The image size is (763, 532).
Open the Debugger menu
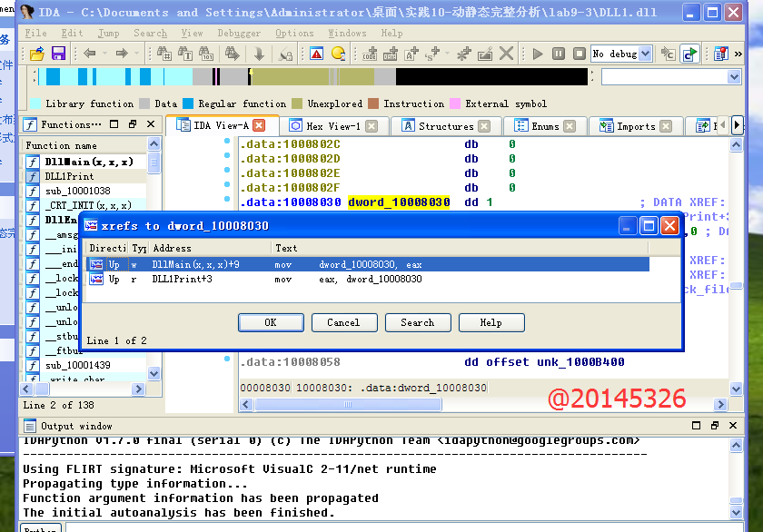pyautogui.click(x=238, y=33)
